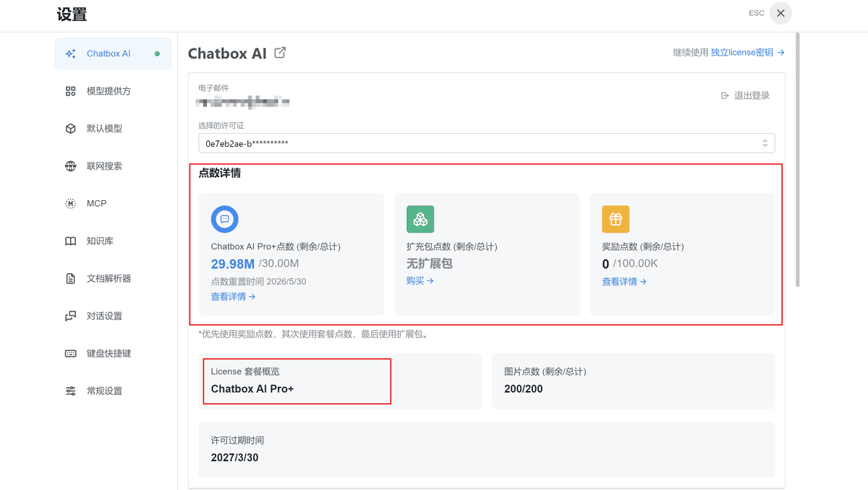Click the logout arrow icon
Screen dimensions: 868x490
pyautogui.click(x=725, y=95)
